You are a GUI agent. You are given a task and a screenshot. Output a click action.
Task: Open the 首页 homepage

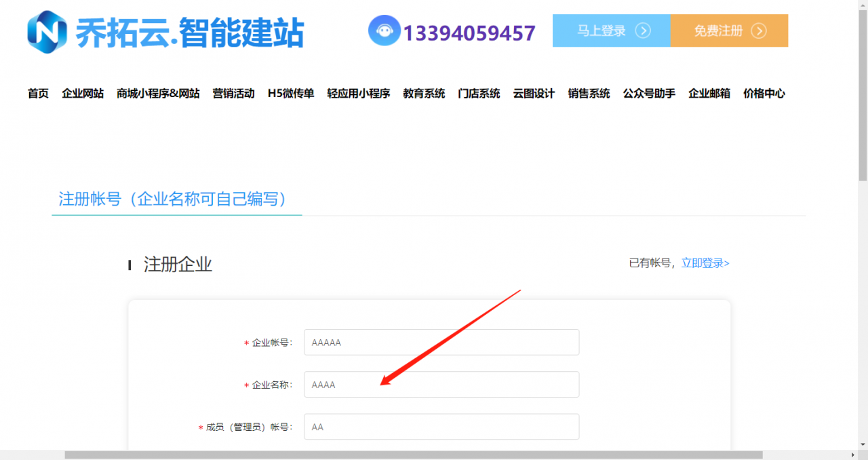point(38,94)
